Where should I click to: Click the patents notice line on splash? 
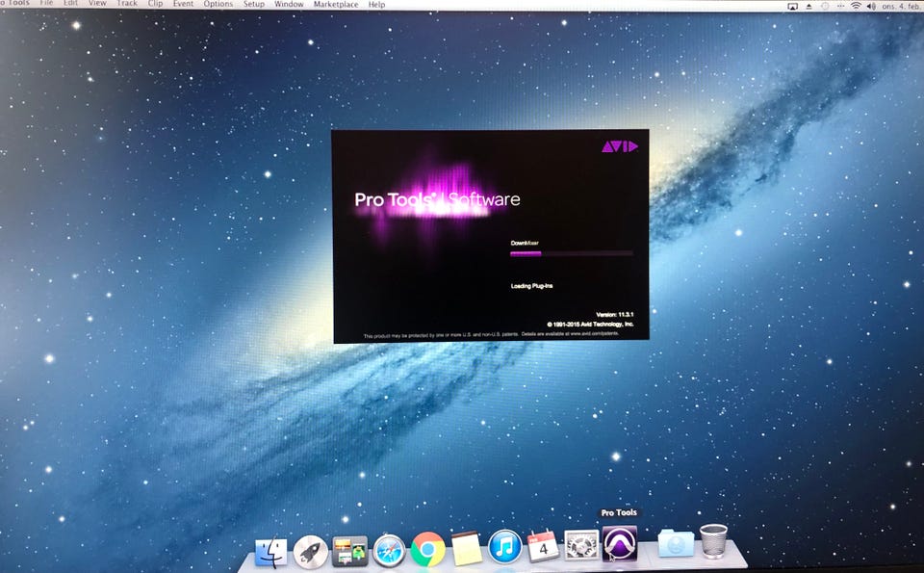[x=492, y=335]
